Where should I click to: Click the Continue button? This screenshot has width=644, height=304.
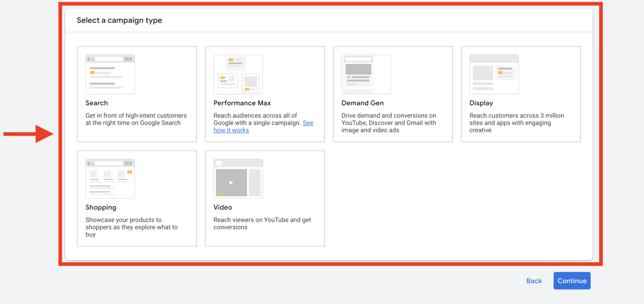[572, 281]
